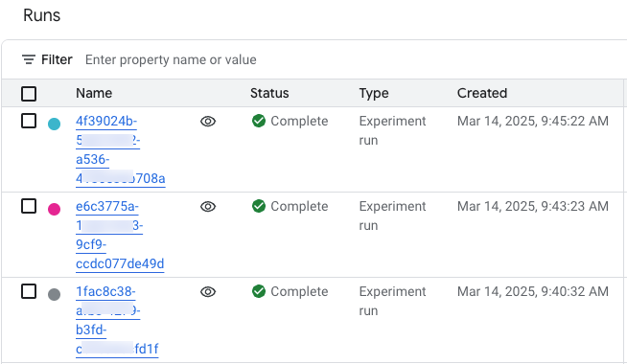Viewport: 627px width, 364px height.
Task: Sort by the Status column header
Action: (269, 93)
